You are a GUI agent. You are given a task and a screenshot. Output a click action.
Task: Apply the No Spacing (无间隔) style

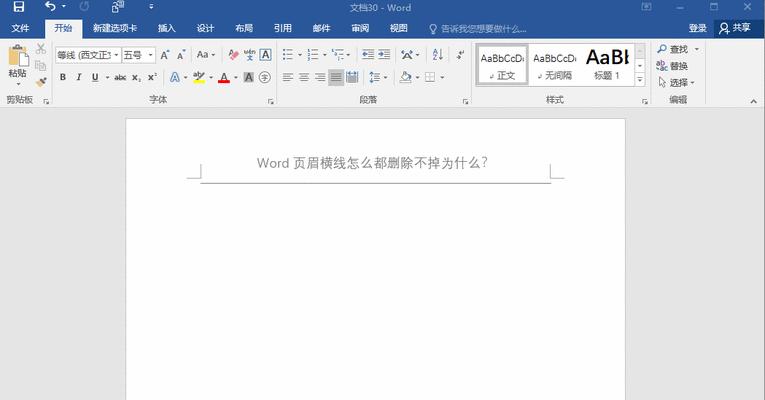point(554,65)
